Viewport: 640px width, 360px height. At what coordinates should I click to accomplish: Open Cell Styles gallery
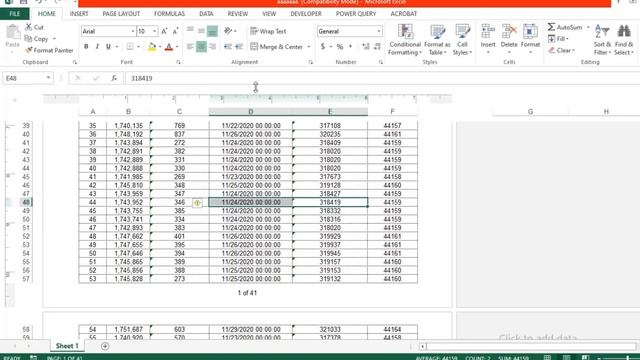(x=462, y=40)
